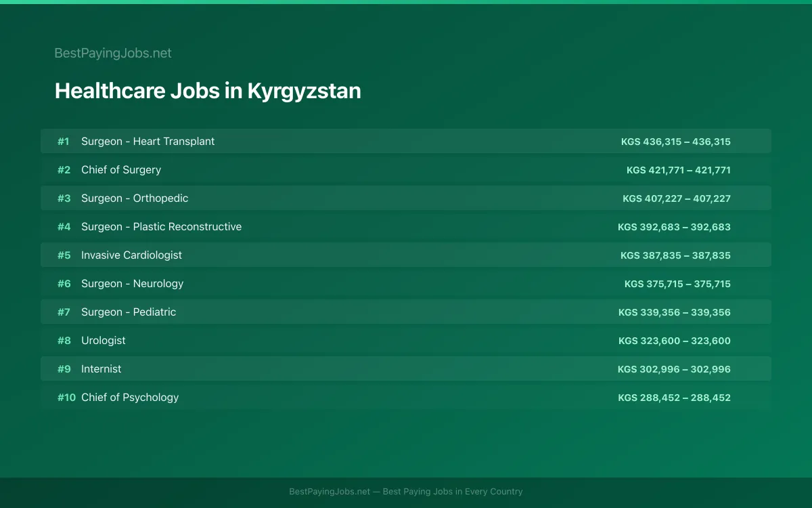Viewport: 812px width, 508px height.
Task: Click salary KGS 375,715 – 375,715
Action: tap(677, 284)
